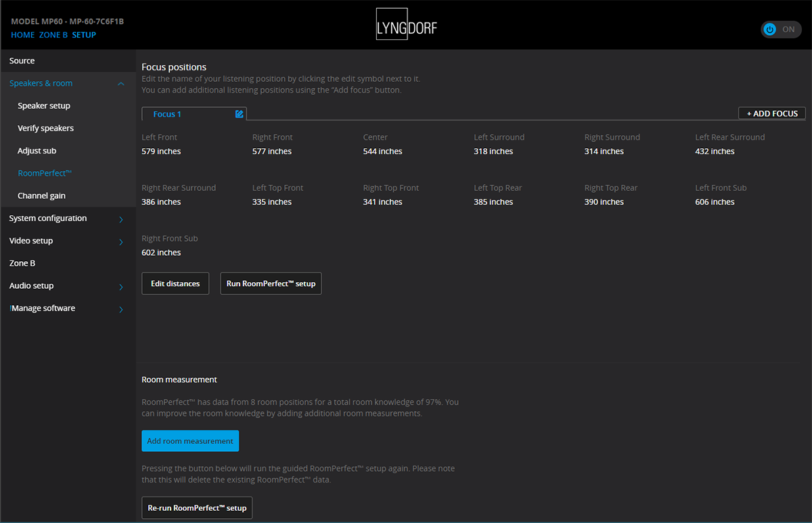The image size is (812, 523).
Task: Click the Right Rear Surround value 386 inches
Action: (x=161, y=202)
